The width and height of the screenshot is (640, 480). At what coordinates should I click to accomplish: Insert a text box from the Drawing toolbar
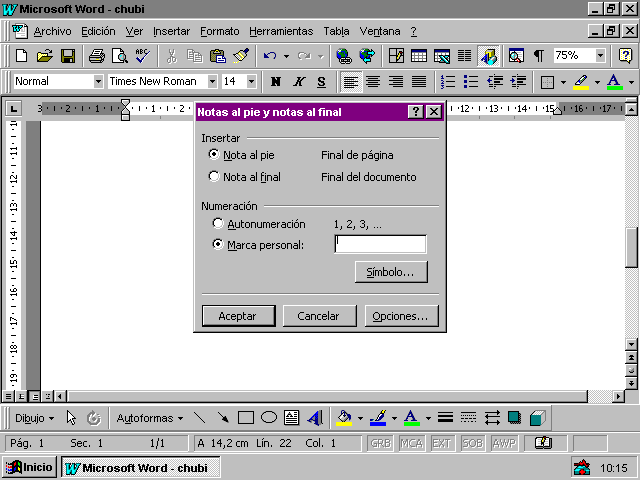[x=291, y=418]
